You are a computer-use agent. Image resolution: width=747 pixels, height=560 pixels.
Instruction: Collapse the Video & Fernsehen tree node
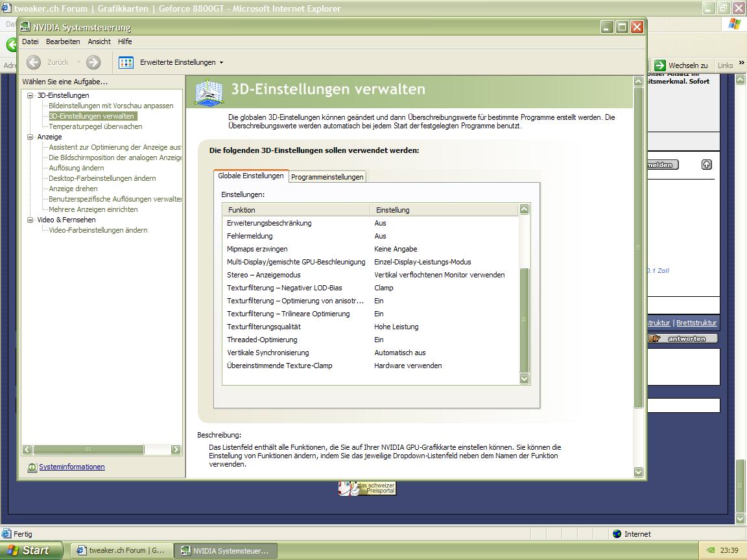point(30,220)
